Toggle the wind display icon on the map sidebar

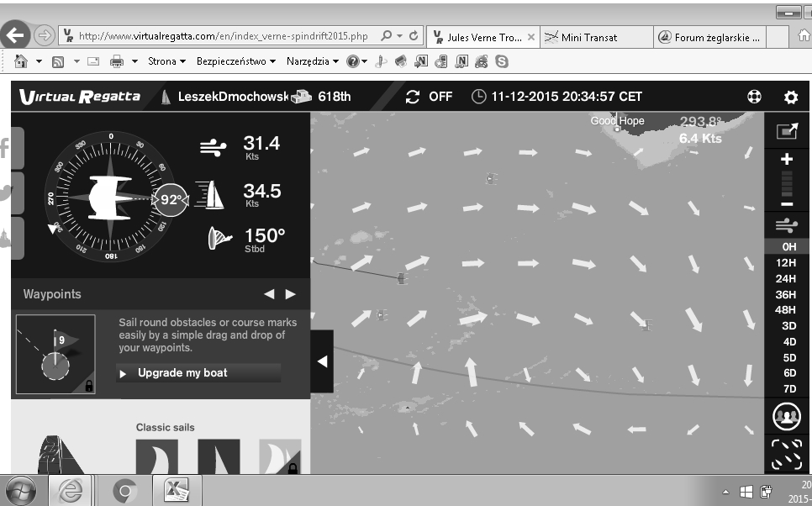[x=787, y=225]
